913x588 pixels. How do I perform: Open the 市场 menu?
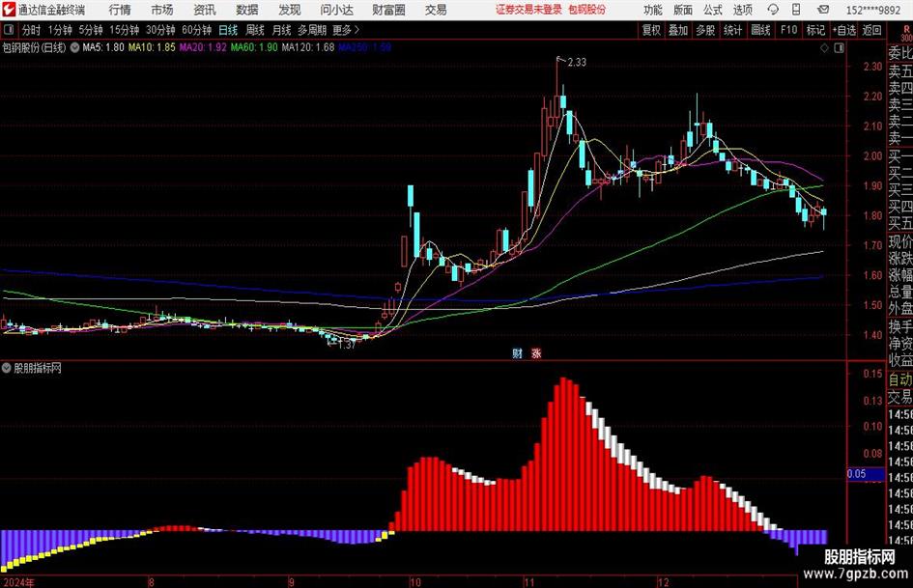[162, 10]
